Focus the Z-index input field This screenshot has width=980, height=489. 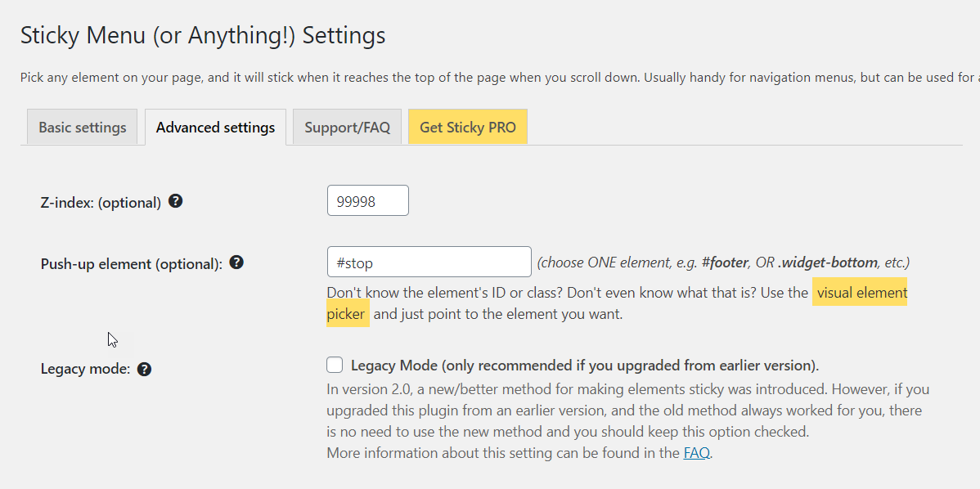(x=367, y=201)
